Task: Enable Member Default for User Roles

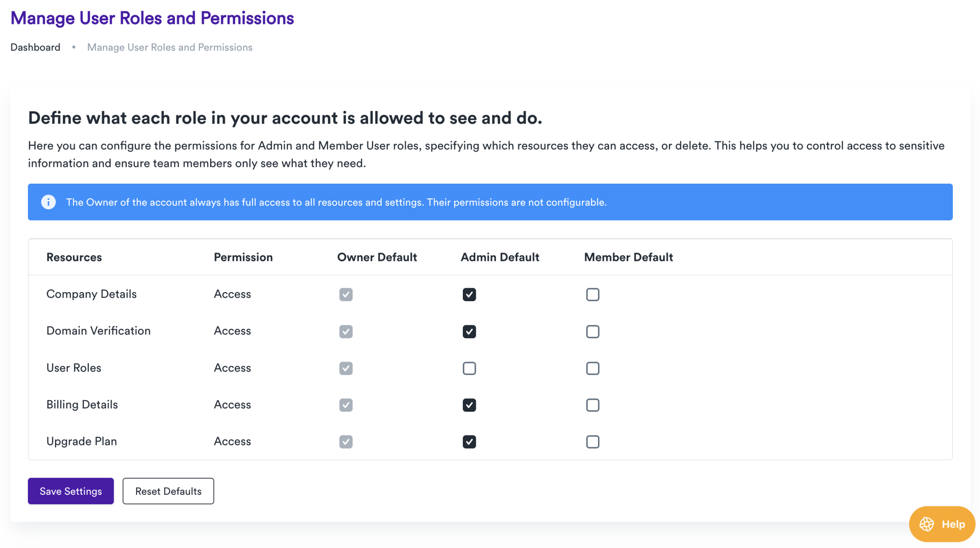Action: 592,368
